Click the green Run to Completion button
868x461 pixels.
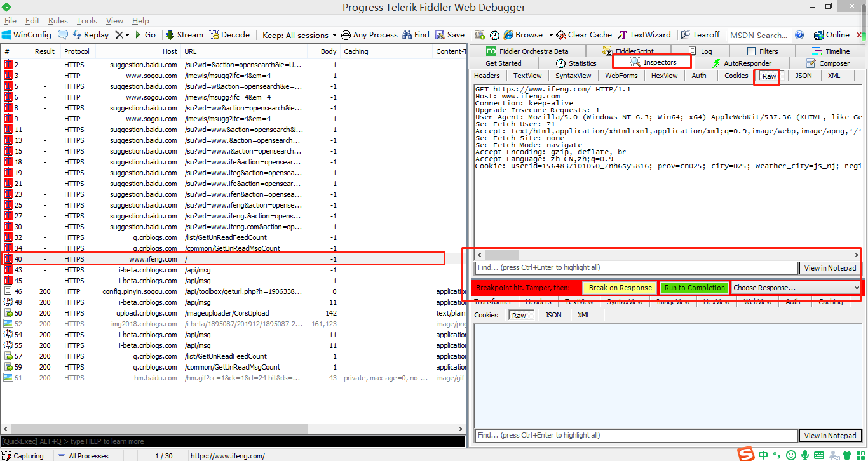coord(695,288)
